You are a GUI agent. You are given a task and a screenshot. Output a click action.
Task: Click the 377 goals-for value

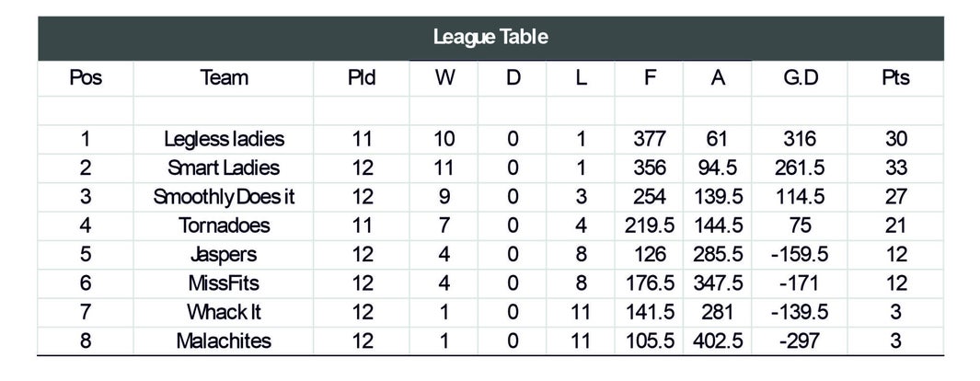pos(650,139)
